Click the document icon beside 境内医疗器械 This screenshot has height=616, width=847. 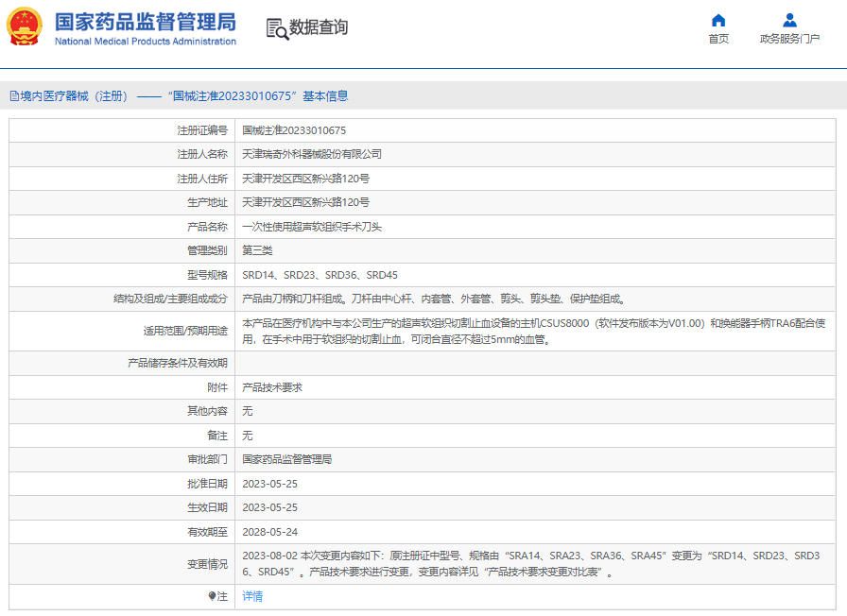click(14, 96)
